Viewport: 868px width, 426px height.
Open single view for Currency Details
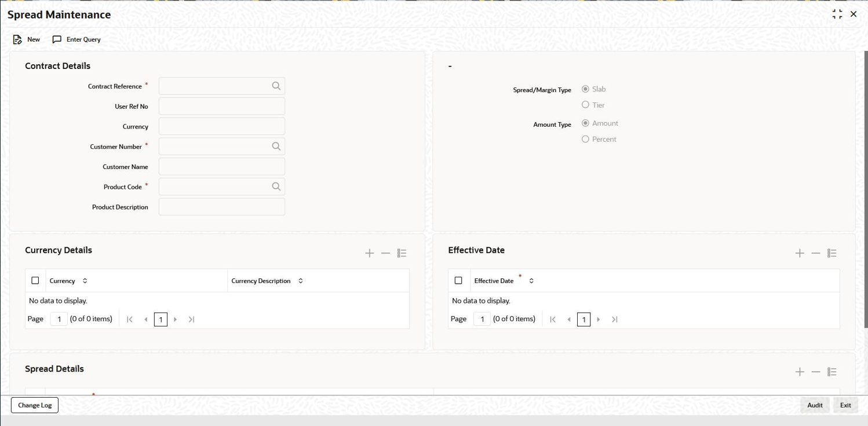[x=402, y=253]
